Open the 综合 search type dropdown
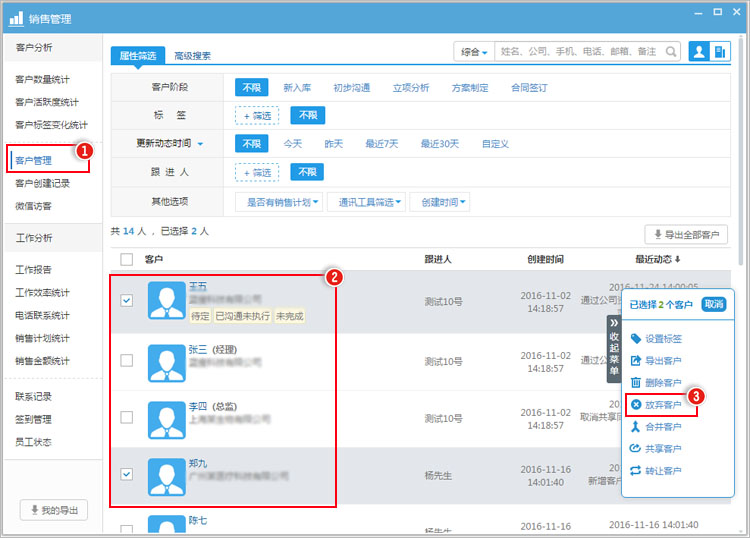 (474, 52)
